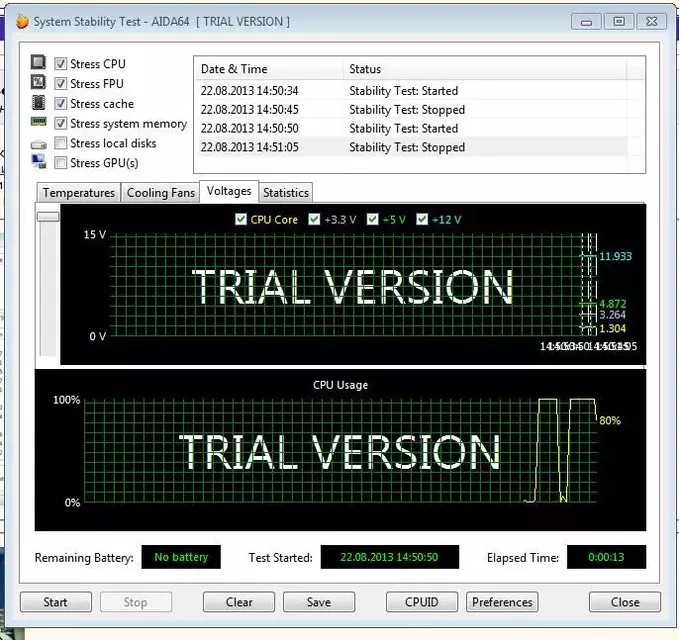
Task: Toggle the +12 V graph checkbox
Action: pos(422,219)
